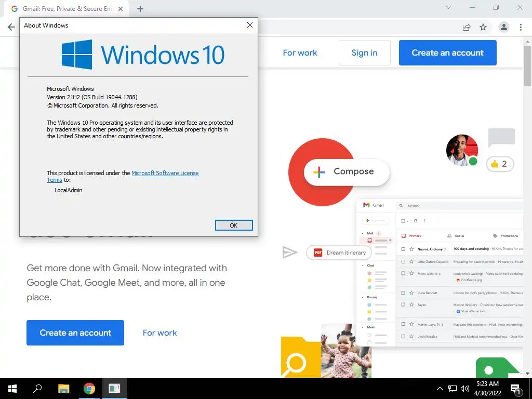This screenshot has width=532, height=399.
Task: Click the Compose illustration button
Action: tap(347, 171)
